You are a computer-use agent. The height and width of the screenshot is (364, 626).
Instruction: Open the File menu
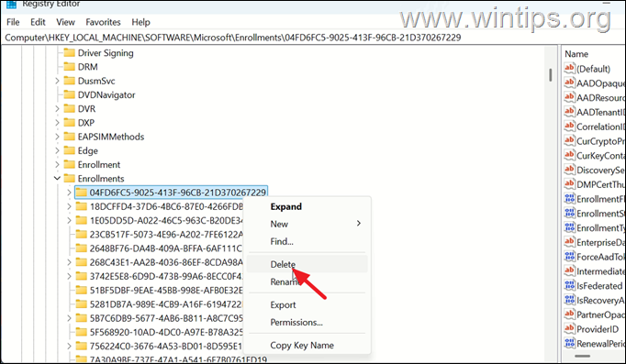click(13, 22)
